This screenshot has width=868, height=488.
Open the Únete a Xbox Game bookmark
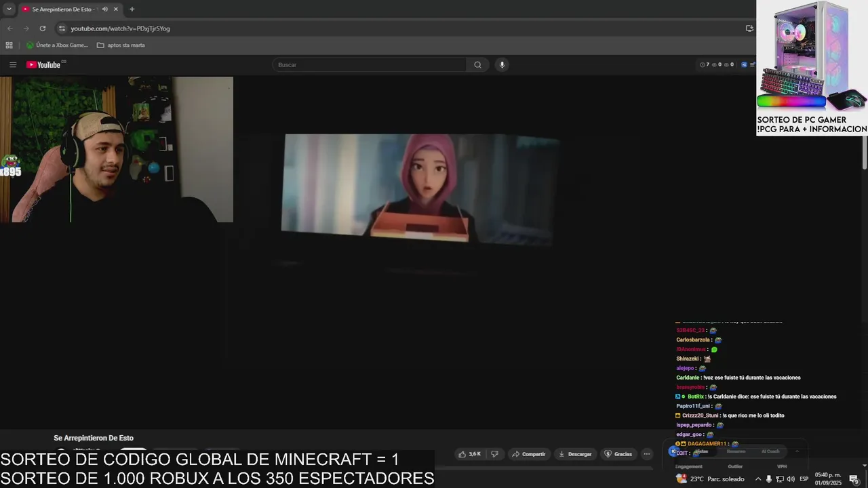(x=57, y=45)
